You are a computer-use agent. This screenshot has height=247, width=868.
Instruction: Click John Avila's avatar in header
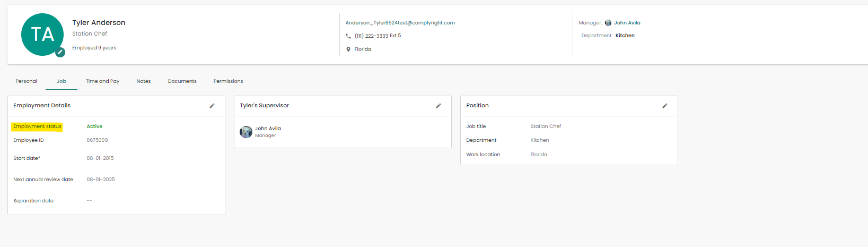click(608, 23)
